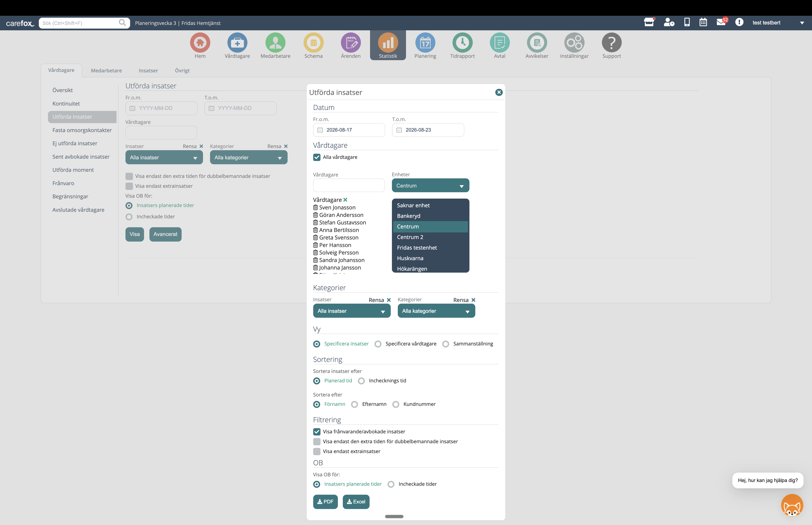This screenshot has height=525, width=812.
Task: Uncheck Alla vårdtagare checkbox
Action: 317,157
